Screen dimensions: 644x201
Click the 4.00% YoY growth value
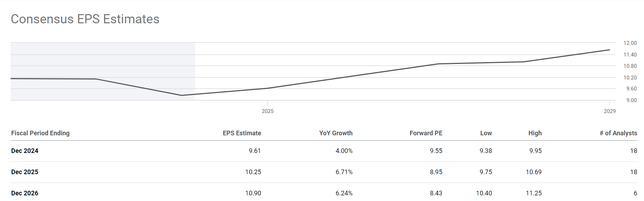coord(344,151)
